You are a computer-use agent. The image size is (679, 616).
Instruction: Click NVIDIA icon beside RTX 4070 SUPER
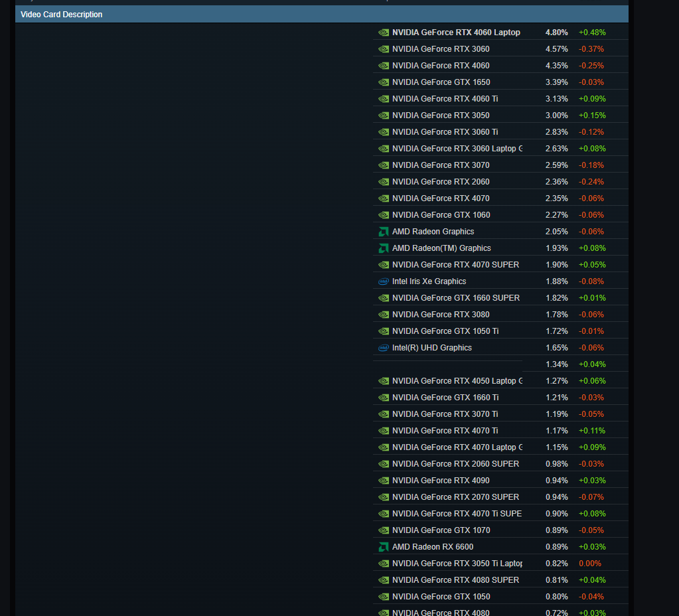[384, 265]
